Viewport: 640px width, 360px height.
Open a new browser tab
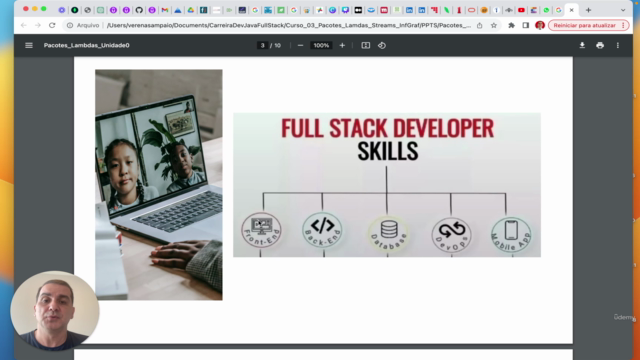coord(588,10)
